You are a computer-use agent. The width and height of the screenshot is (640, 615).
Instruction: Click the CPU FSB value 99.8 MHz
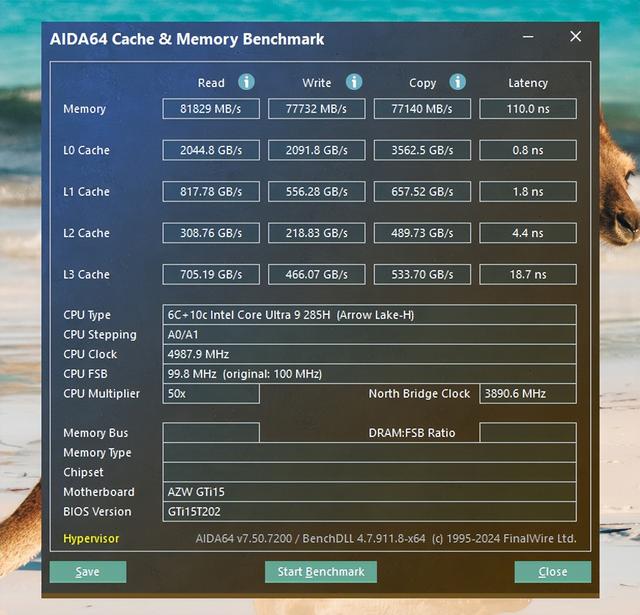(x=369, y=374)
